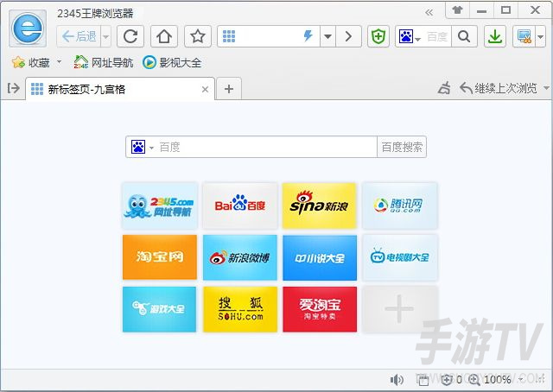Open the 新浪微博 tile
This screenshot has height=392, width=553.
click(240, 257)
